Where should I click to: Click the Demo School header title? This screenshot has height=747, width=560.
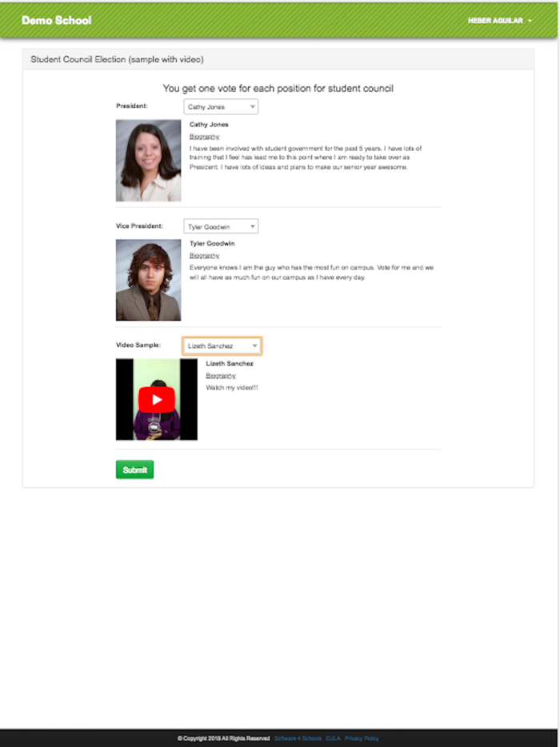point(56,21)
